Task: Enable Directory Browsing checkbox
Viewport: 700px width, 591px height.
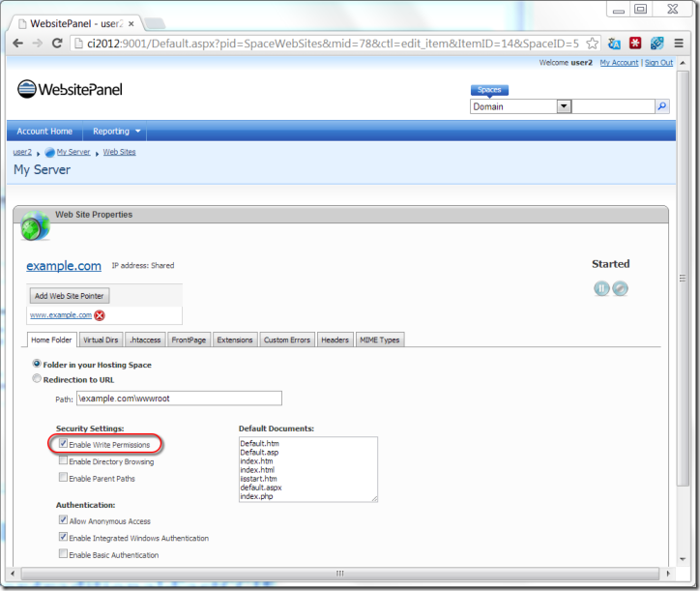Action: click(x=63, y=461)
